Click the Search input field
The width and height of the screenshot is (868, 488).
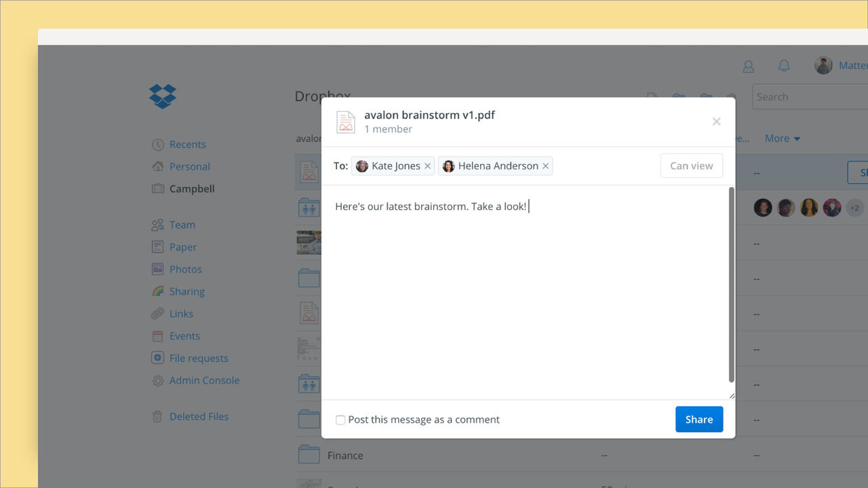point(810,97)
